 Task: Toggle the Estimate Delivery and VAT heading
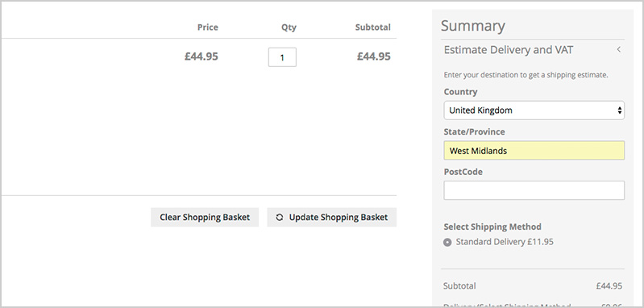pyautogui.click(x=509, y=50)
